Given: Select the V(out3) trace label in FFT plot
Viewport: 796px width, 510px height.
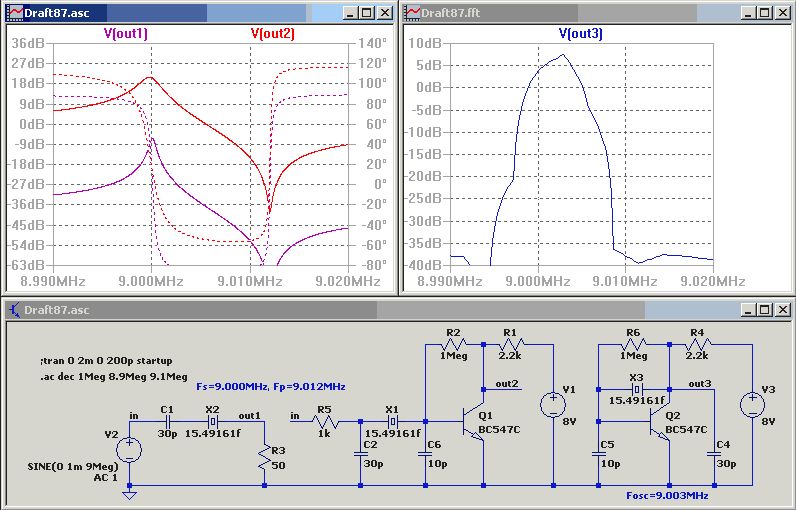Looking at the screenshot, I should coord(580,34).
